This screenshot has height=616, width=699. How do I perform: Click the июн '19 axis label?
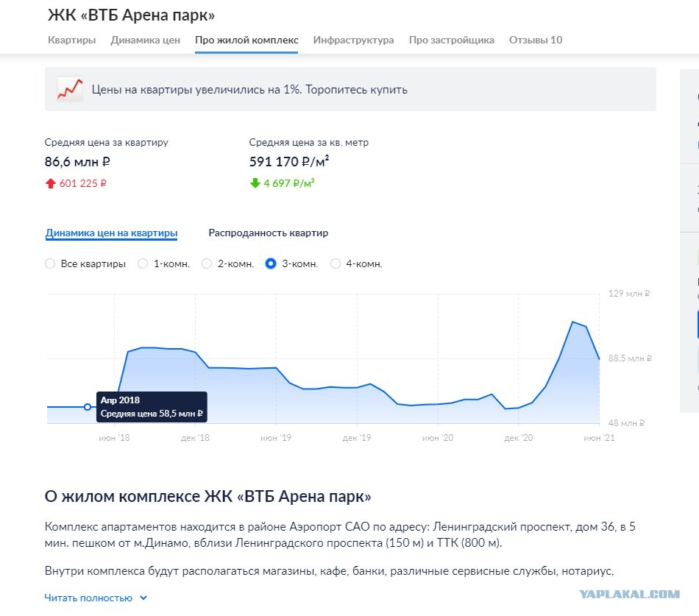pos(276,438)
